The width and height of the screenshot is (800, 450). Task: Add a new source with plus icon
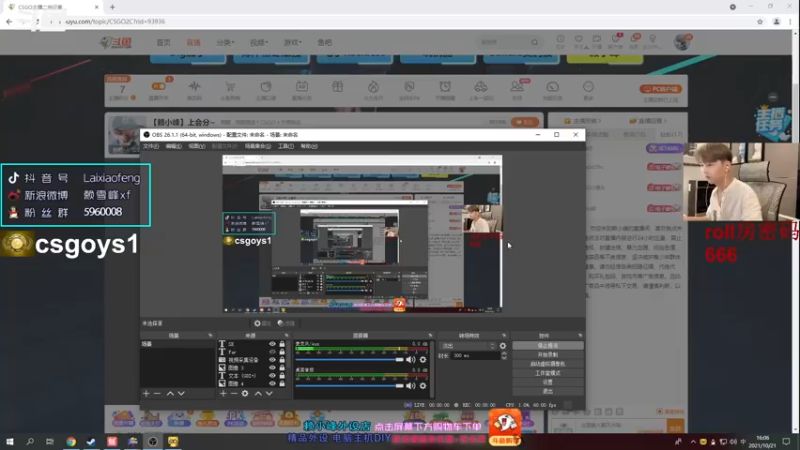223,393
